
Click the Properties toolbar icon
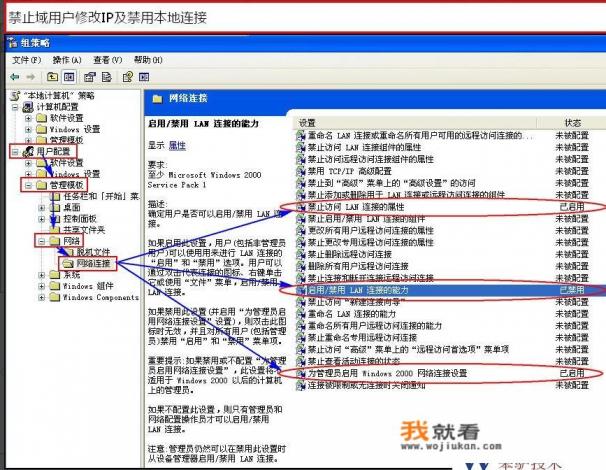click(90, 77)
